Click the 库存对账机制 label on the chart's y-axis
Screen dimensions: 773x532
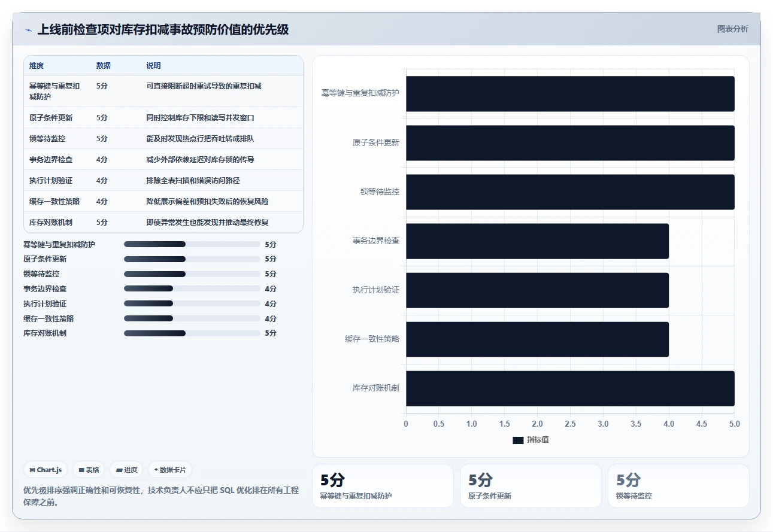tap(375, 388)
